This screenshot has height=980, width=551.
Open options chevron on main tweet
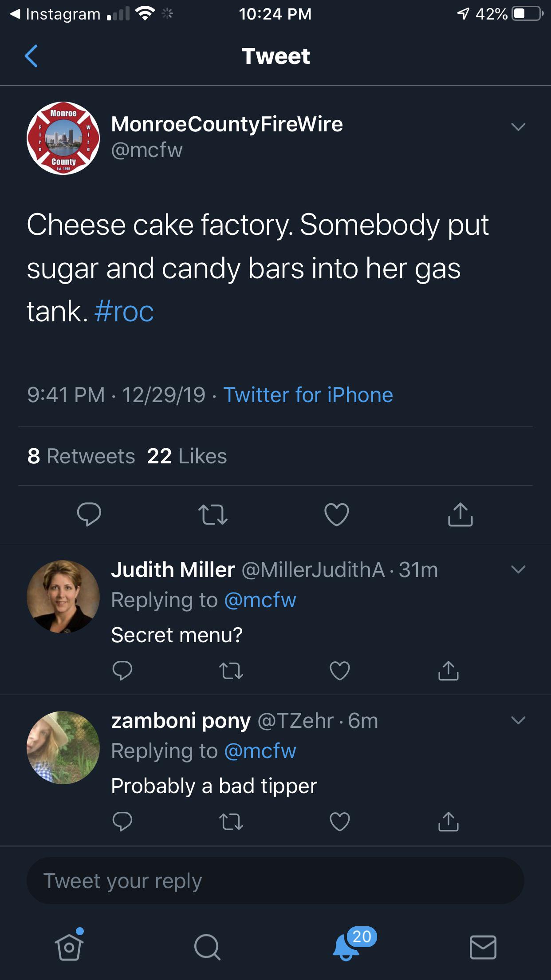(518, 126)
